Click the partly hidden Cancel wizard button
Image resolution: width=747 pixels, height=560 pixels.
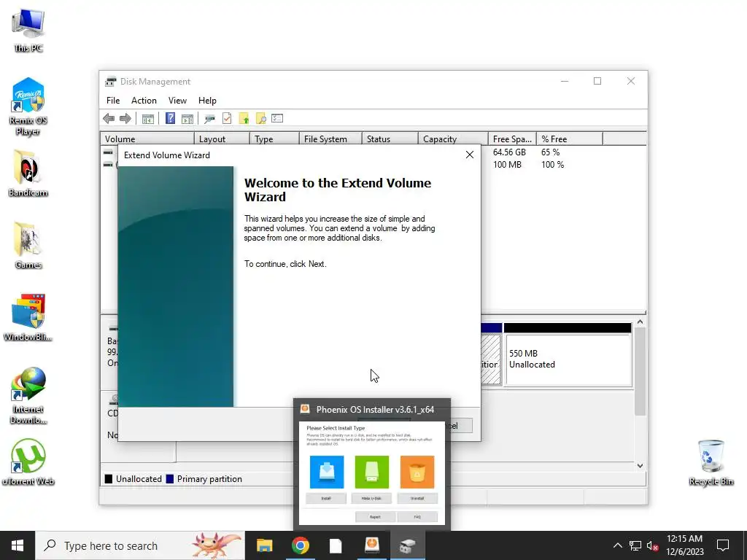click(462, 426)
